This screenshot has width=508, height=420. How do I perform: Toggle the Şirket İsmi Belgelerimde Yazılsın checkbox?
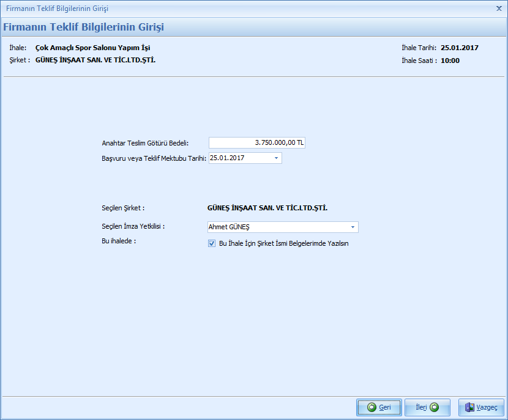212,243
